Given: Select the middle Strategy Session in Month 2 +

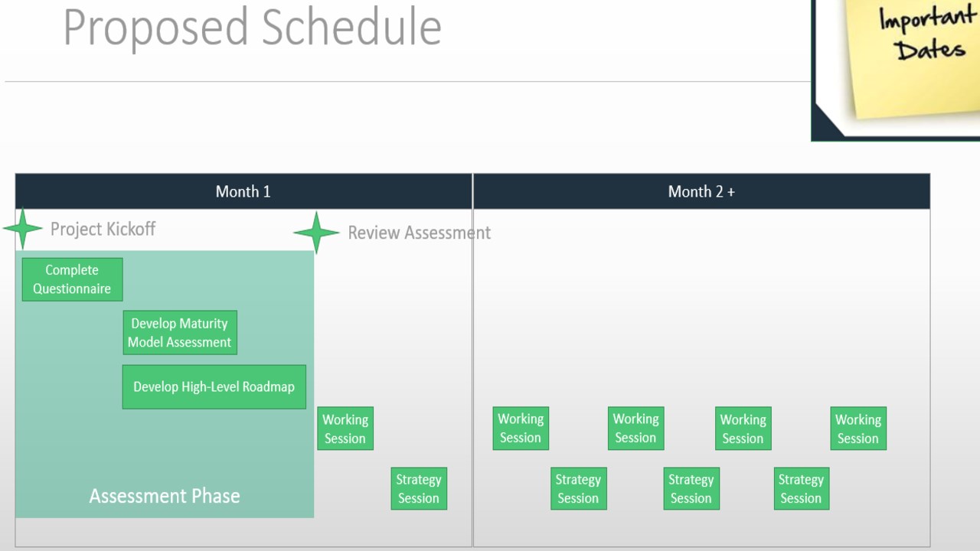Looking at the screenshot, I should point(691,489).
